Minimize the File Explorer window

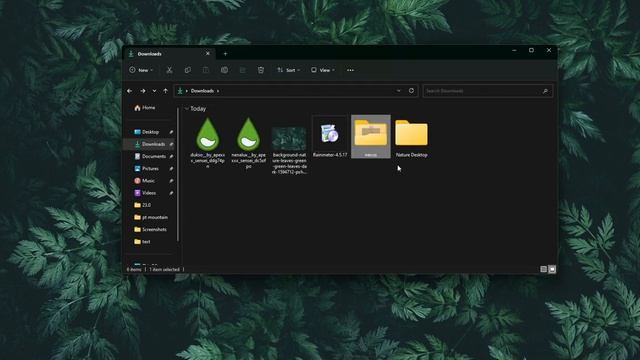click(514, 50)
